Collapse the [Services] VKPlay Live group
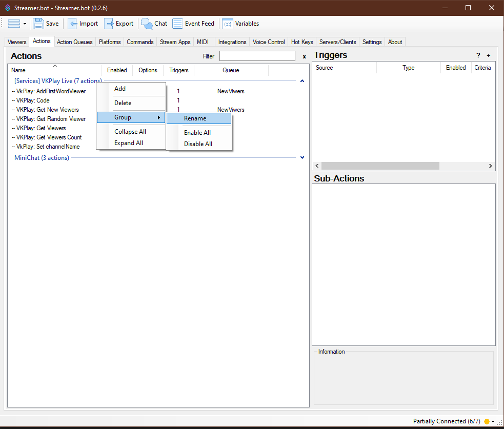Screen dimensions: 504x429 click(302, 81)
